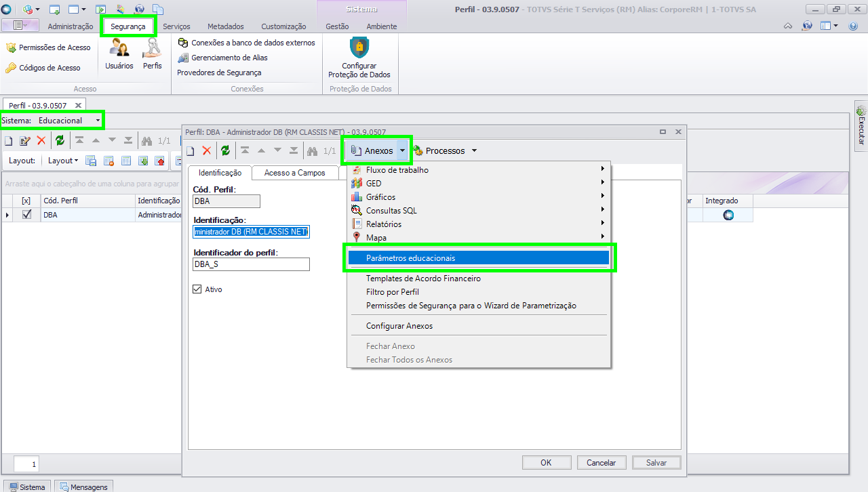868x492 pixels.
Task: Uncheck the DBA row checkbox
Action: (27, 215)
